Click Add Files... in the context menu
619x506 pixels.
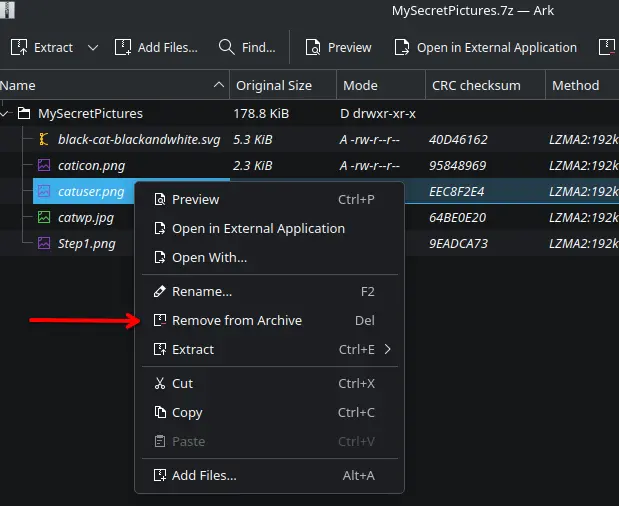(x=204, y=475)
